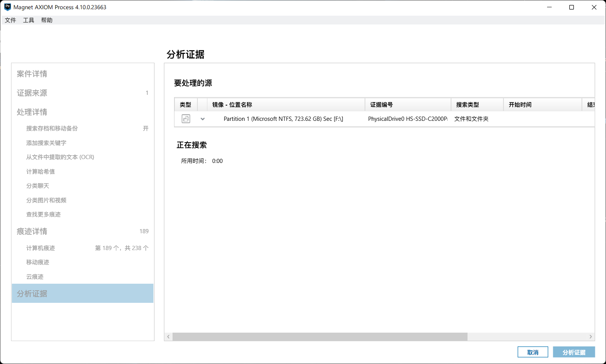The width and height of the screenshot is (606, 364).
Task: Open 分类图片和视频 settings
Action: pyautogui.click(x=46, y=200)
